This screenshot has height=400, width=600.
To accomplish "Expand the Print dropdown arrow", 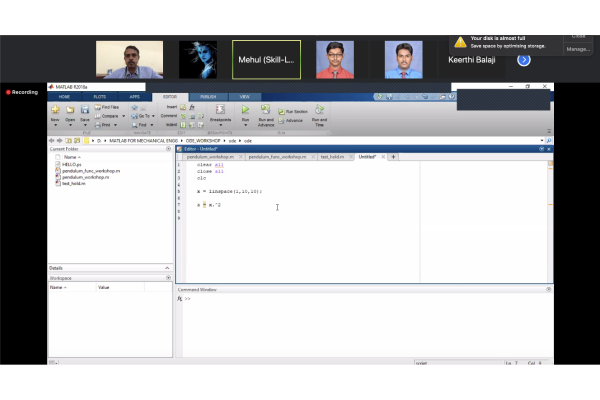I will tap(115, 125).
